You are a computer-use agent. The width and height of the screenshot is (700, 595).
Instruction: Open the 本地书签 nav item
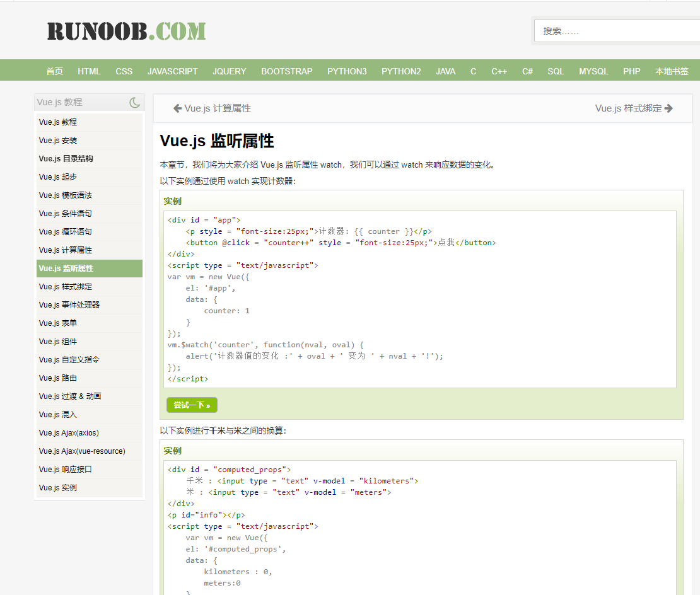coord(672,71)
